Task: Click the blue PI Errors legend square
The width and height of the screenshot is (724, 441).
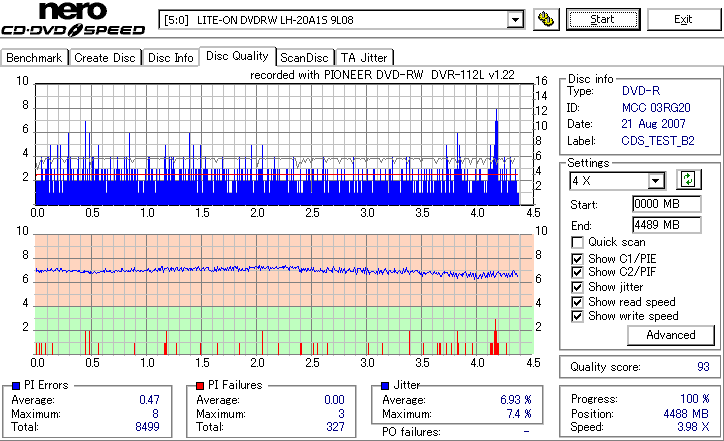Action: coord(16,386)
